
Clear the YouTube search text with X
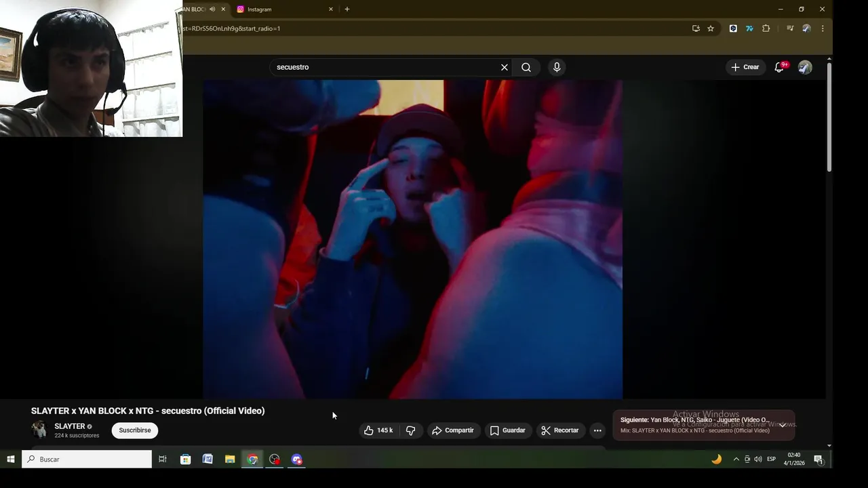click(505, 67)
